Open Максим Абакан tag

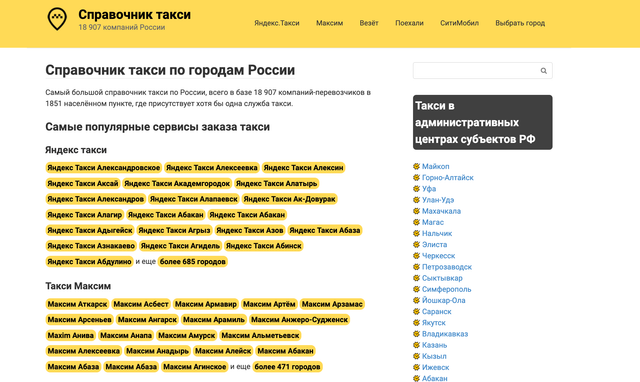[285, 351]
